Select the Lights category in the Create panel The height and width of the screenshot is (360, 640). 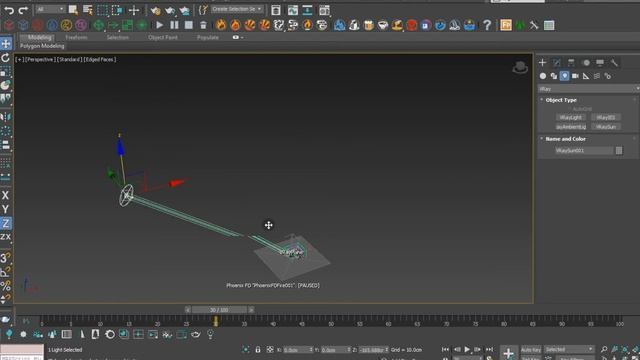[x=564, y=76]
